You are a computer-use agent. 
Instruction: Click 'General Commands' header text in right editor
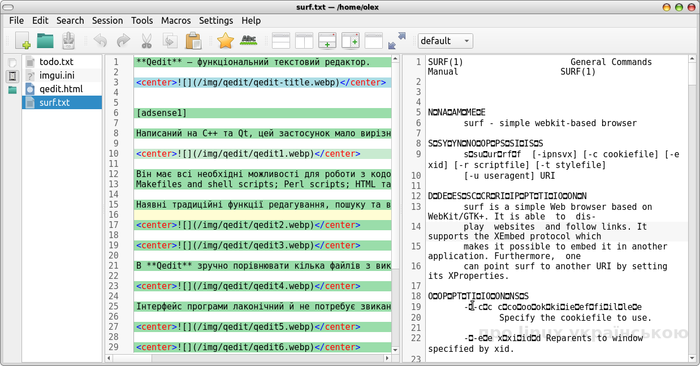click(611, 62)
